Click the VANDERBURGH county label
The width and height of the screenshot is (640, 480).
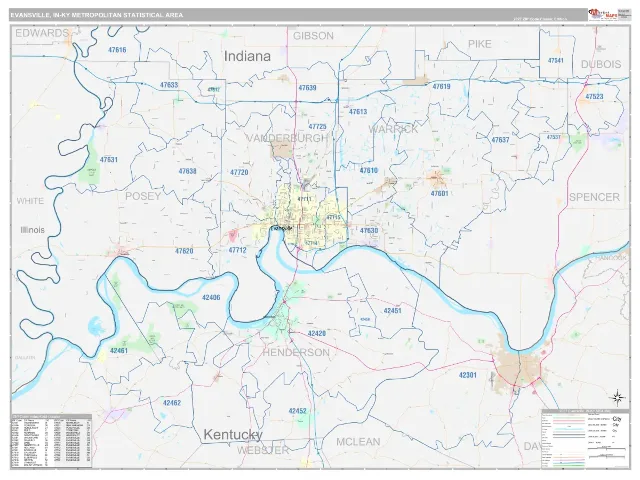pyautogui.click(x=287, y=138)
